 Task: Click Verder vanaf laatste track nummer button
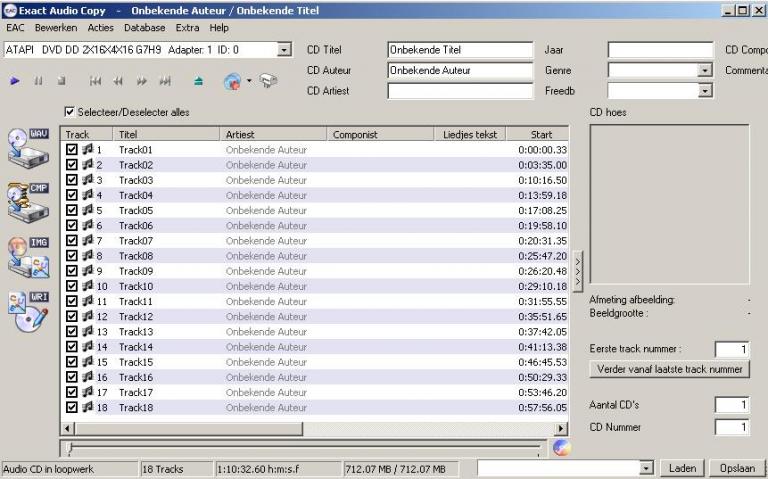pos(669,369)
